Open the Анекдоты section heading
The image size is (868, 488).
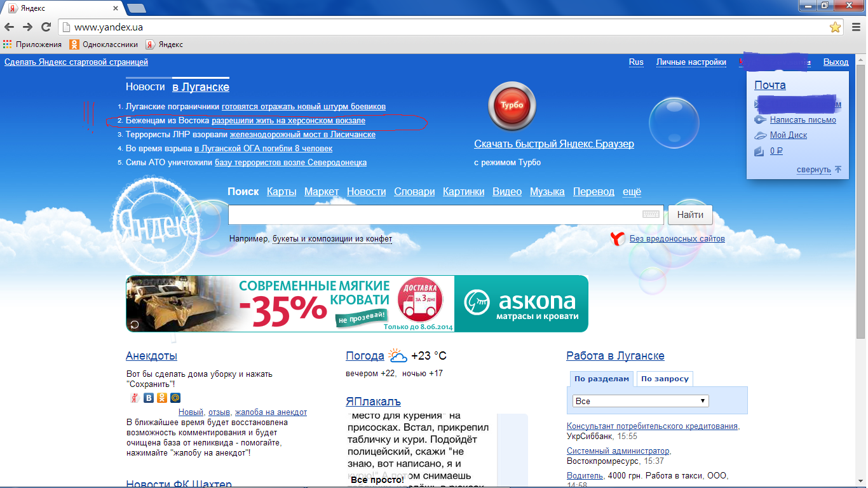(x=151, y=356)
